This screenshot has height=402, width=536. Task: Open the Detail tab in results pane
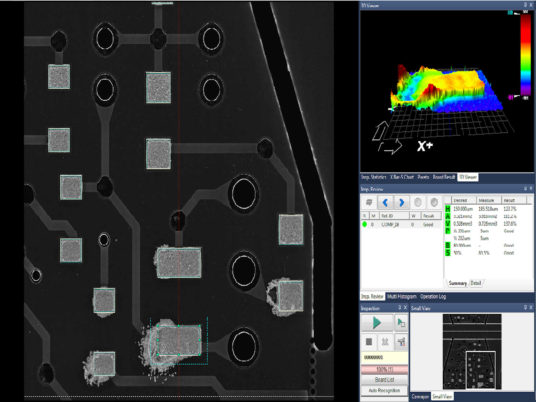coord(476,283)
